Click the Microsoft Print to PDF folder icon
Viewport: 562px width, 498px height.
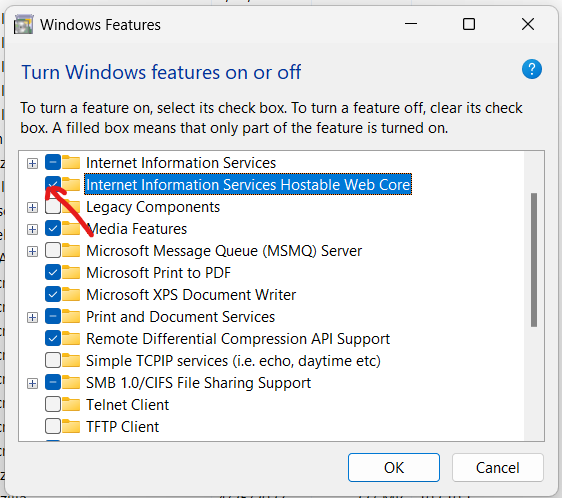point(71,273)
